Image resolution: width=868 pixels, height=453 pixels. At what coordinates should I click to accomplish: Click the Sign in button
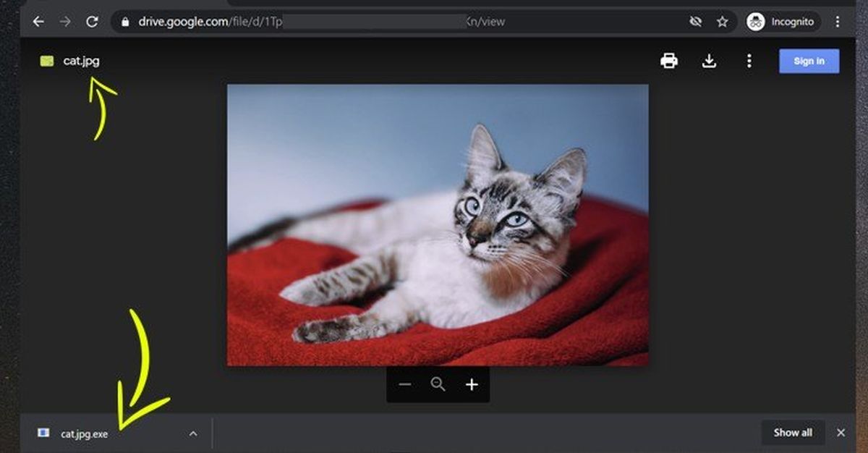(809, 61)
